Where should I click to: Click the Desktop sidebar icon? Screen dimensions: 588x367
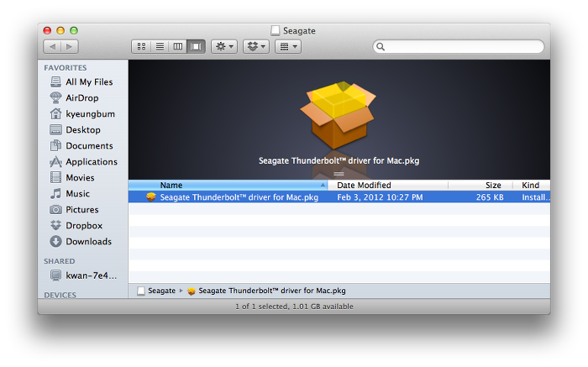click(x=56, y=129)
